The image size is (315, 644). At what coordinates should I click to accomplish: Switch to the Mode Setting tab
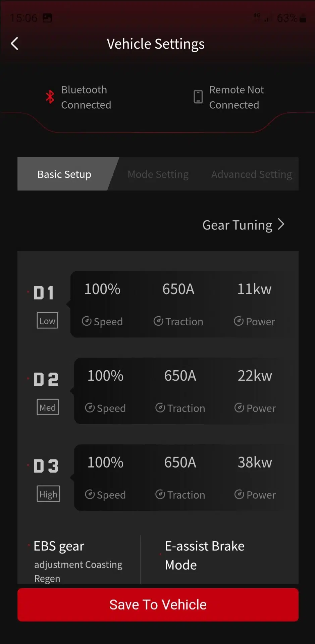tap(158, 174)
